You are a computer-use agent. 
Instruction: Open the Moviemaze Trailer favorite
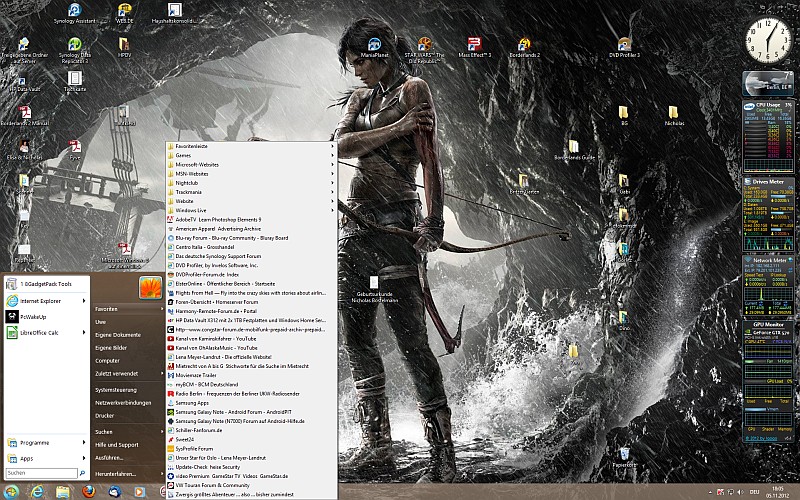point(251,375)
